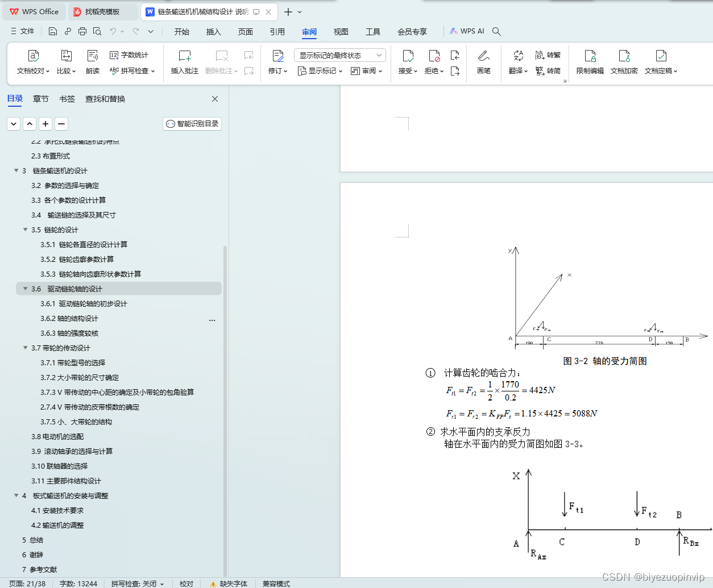Open the quick access toolbar customize chevron
Screen dimensions: 713x588
click(151, 31)
